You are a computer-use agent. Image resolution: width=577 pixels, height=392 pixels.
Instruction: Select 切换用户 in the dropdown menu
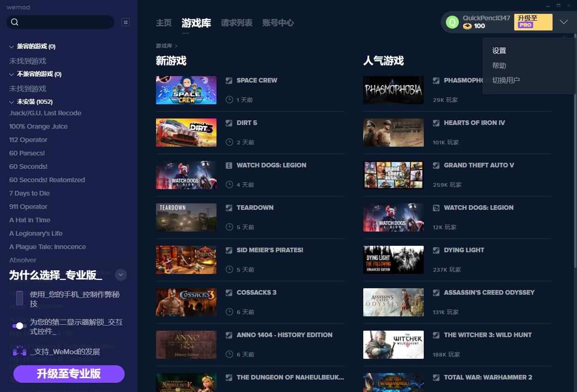click(505, 80)
